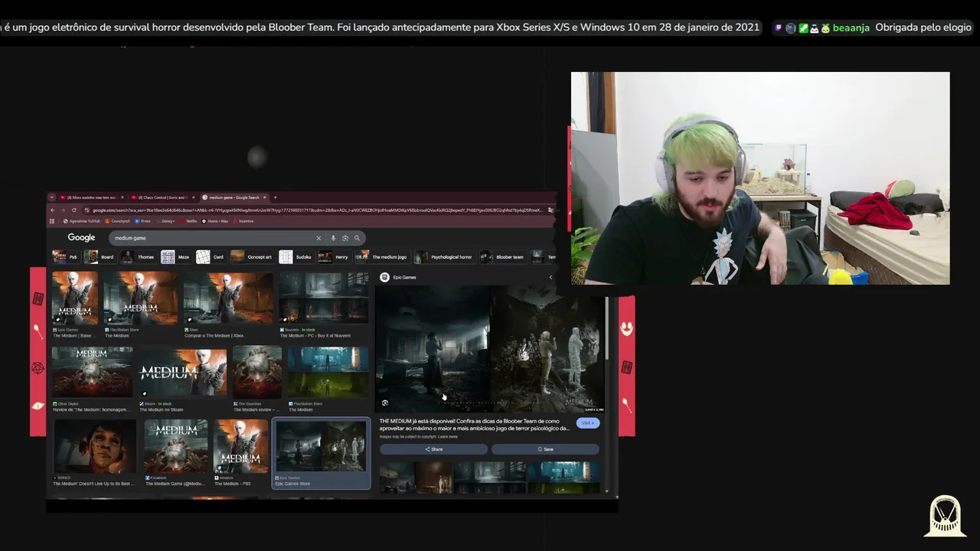The width and height of the screenshot is (980, 551).
Task: Submit search with the magnifier icon
Action: pos(357,238)
